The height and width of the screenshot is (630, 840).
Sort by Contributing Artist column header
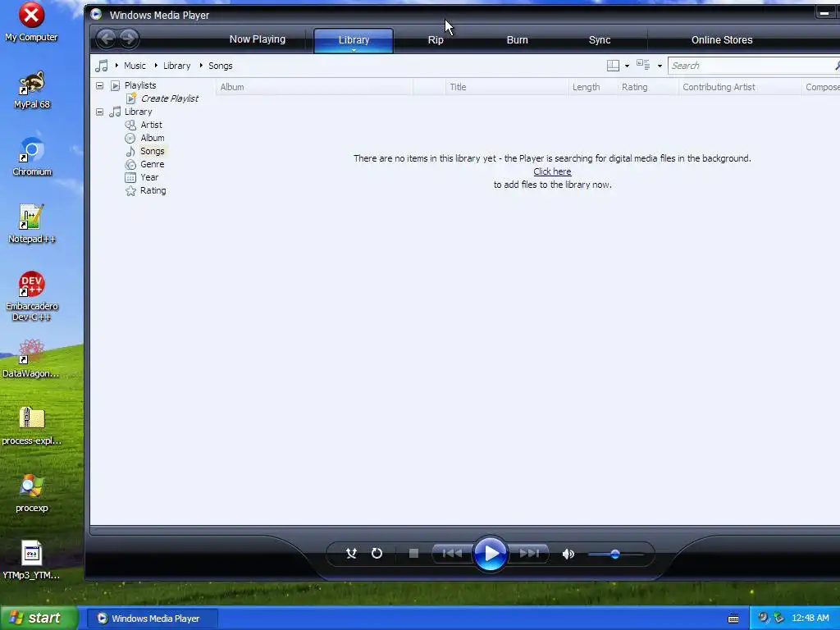point(740,87)
